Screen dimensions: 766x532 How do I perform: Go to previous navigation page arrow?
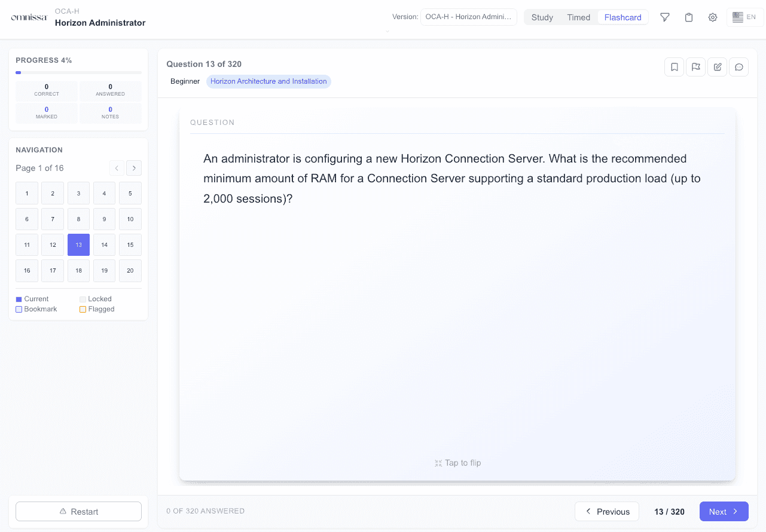[x=117, y=168]
